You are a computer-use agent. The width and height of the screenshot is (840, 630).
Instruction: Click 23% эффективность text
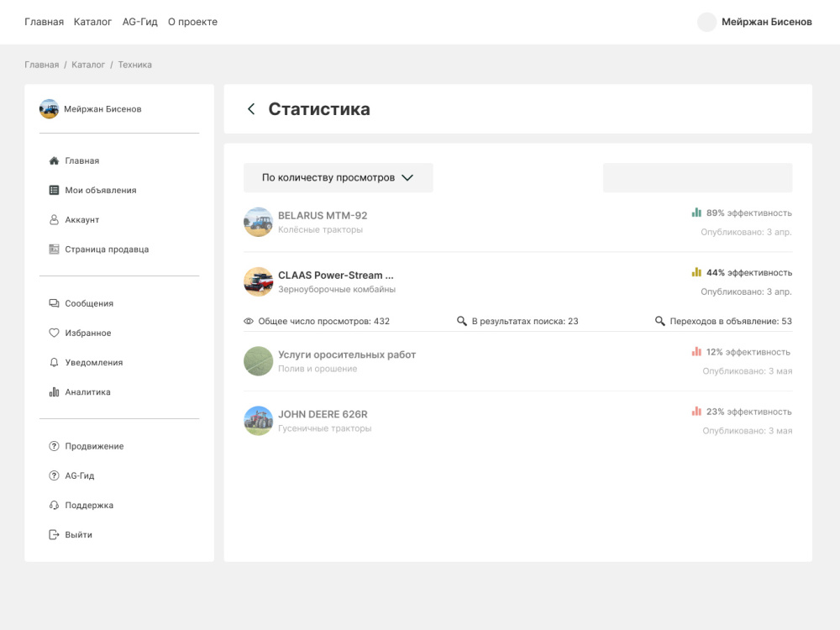(x=749, y=412)
